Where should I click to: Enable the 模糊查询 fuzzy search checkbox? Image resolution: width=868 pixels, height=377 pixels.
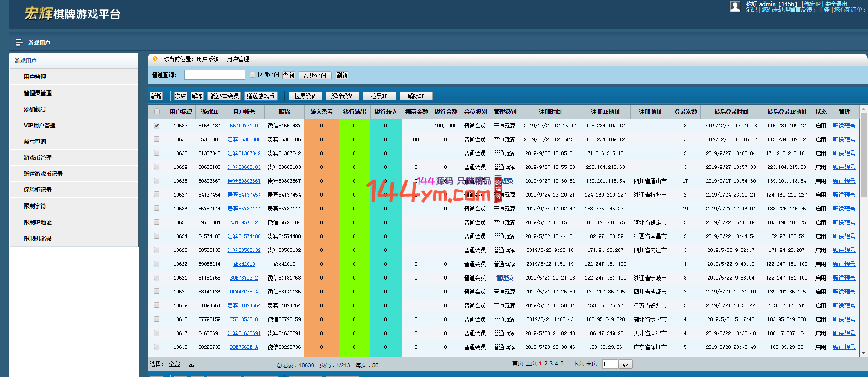pyautogui.click(x=253, y=75)
